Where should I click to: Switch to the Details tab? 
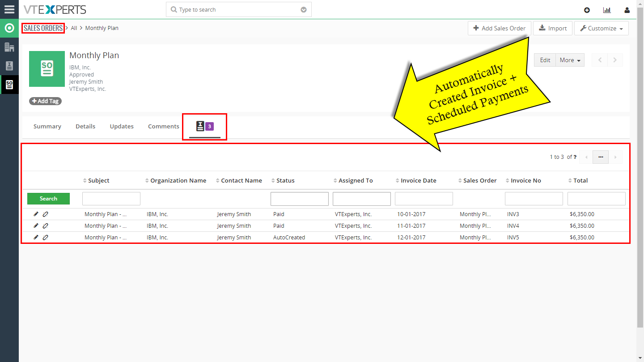(85, 126)
